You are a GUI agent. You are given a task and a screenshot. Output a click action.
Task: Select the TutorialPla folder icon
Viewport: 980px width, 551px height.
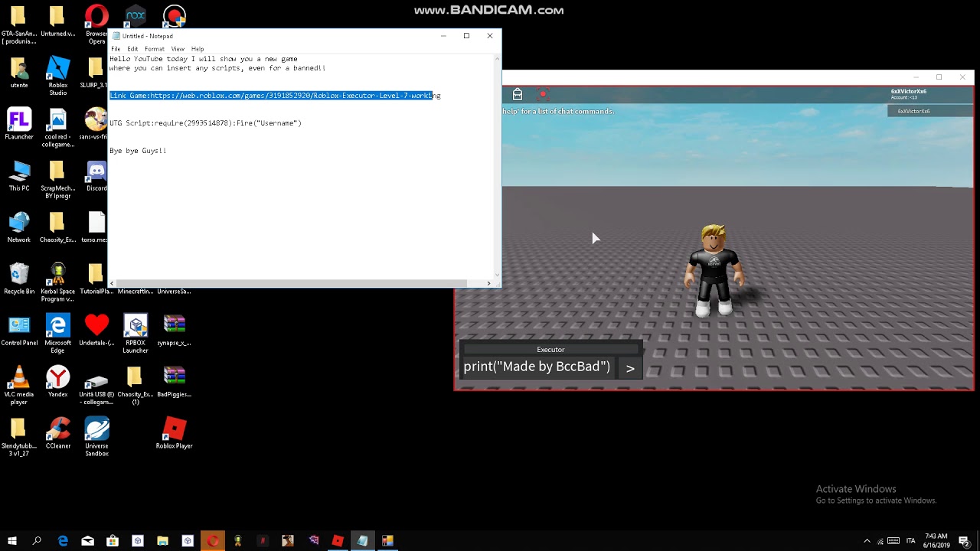click(x=95, y=279)
